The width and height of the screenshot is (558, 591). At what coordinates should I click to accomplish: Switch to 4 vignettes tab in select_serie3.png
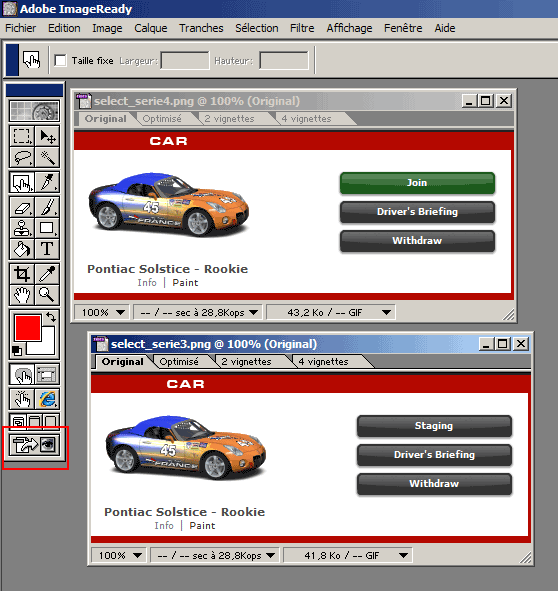323,362
